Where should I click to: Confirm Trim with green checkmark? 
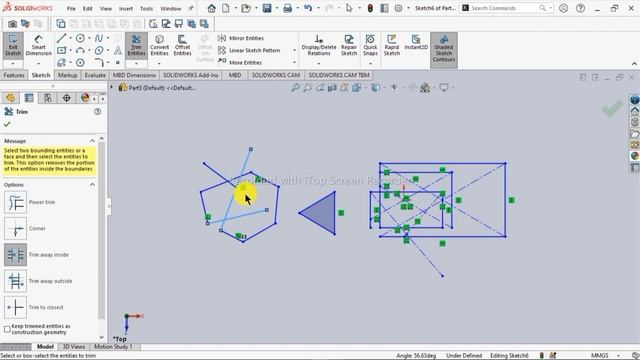[7, 124]
